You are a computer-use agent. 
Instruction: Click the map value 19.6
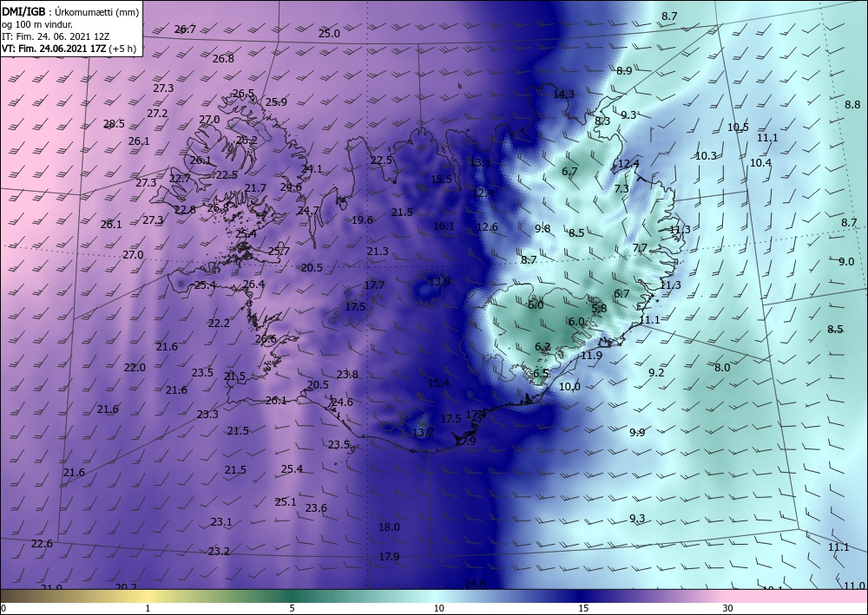(362, 219)
